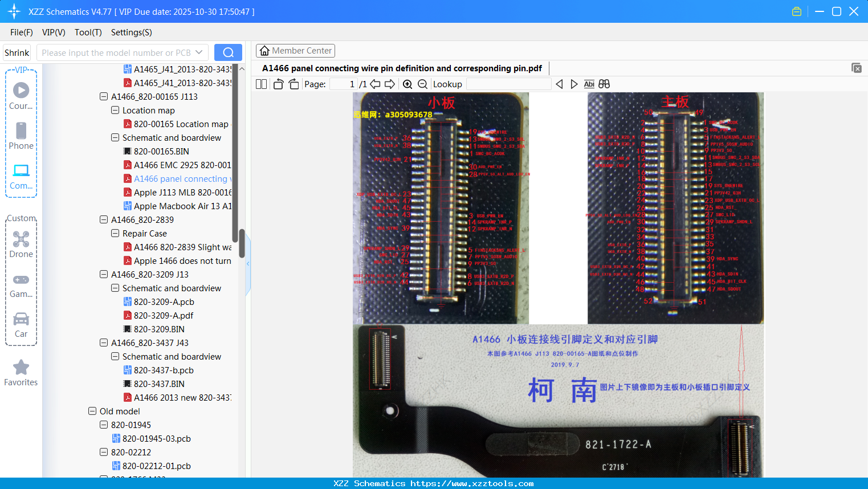
Task: Open Apple J113 MLB PDF
Action: point(177,193)
